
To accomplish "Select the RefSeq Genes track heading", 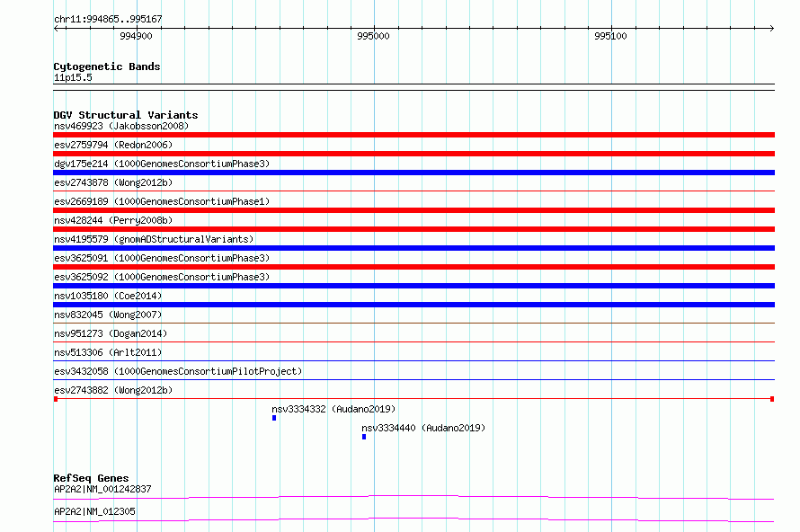I will click(92, 478).
